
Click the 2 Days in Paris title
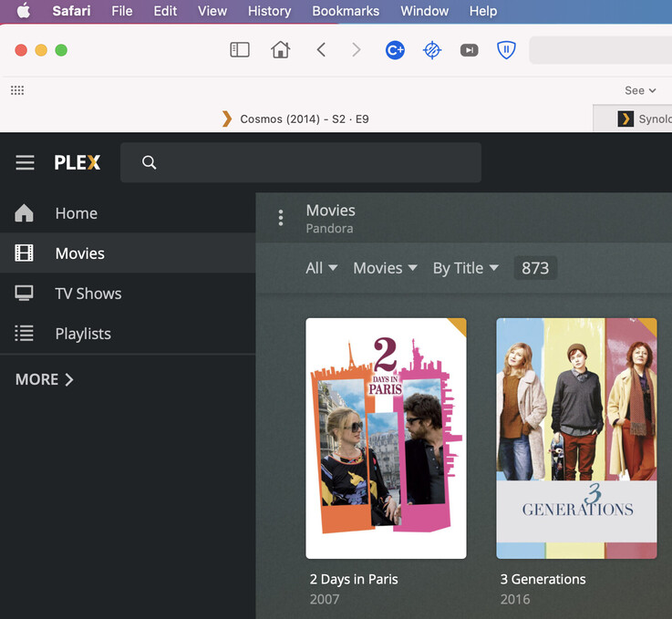click(x=354, y=579)
